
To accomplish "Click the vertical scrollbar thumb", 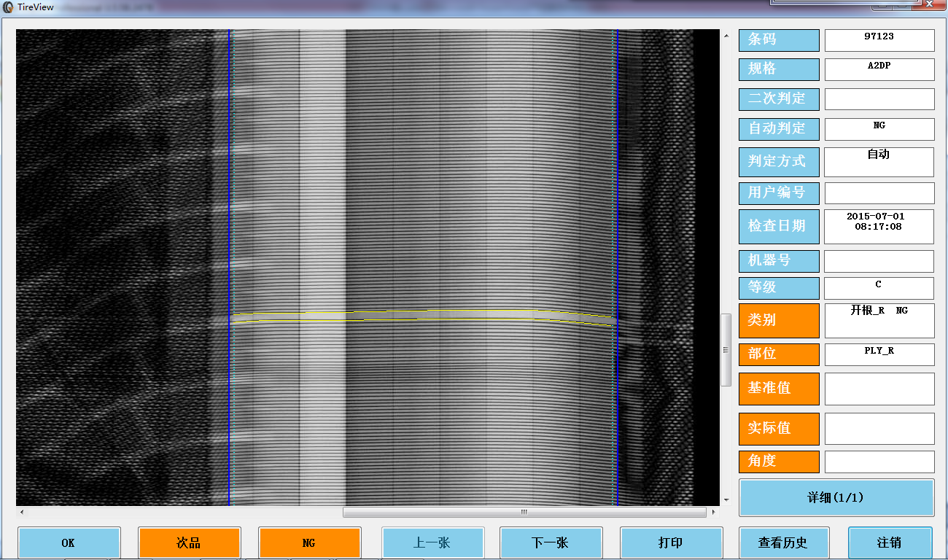I will [726, 350].
